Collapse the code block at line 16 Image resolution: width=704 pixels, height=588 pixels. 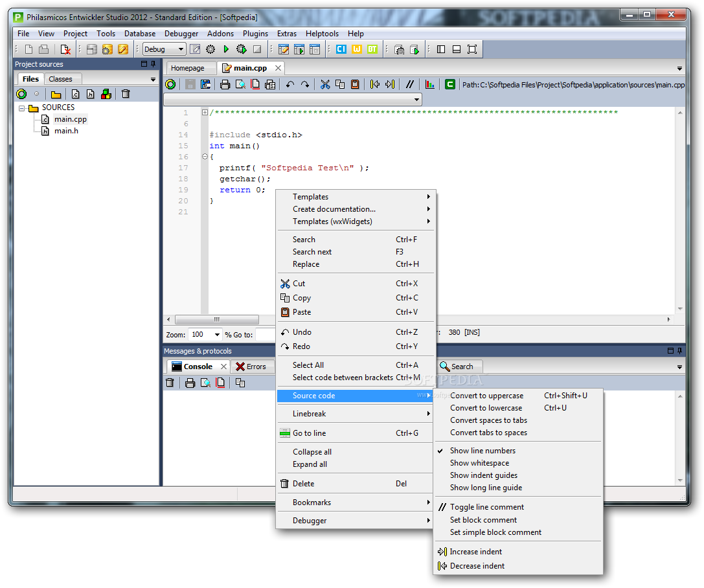(x=205, y=157)
